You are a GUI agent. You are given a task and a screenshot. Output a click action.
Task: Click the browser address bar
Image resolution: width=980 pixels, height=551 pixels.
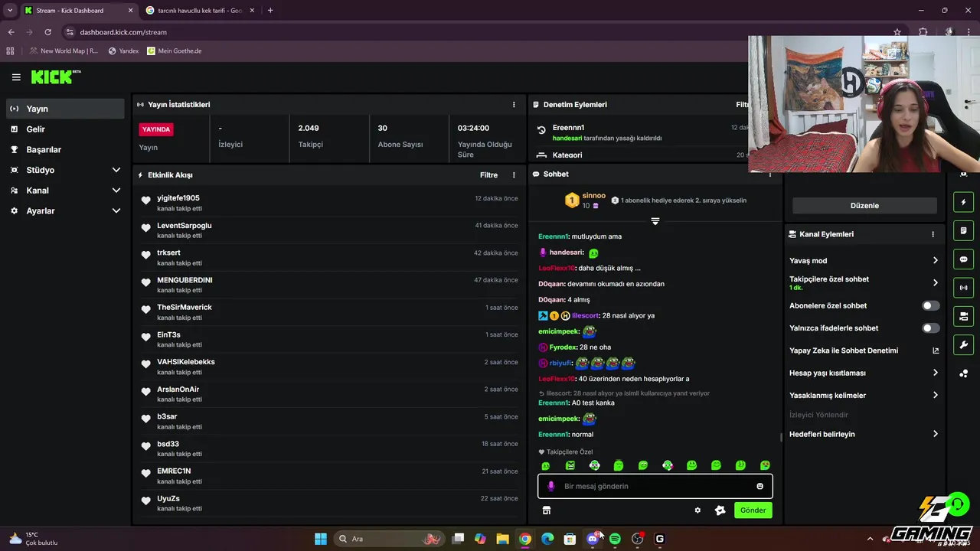tap(475, 32)
